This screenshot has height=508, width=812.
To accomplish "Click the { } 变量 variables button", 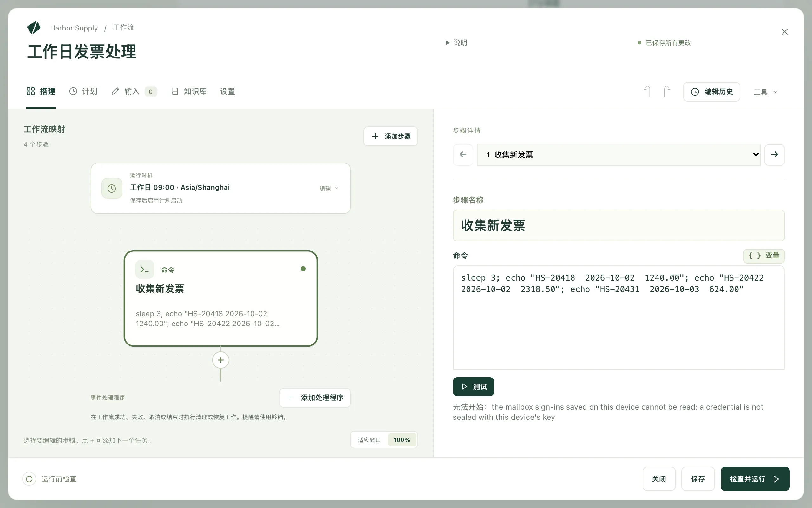I will [764, 256].
